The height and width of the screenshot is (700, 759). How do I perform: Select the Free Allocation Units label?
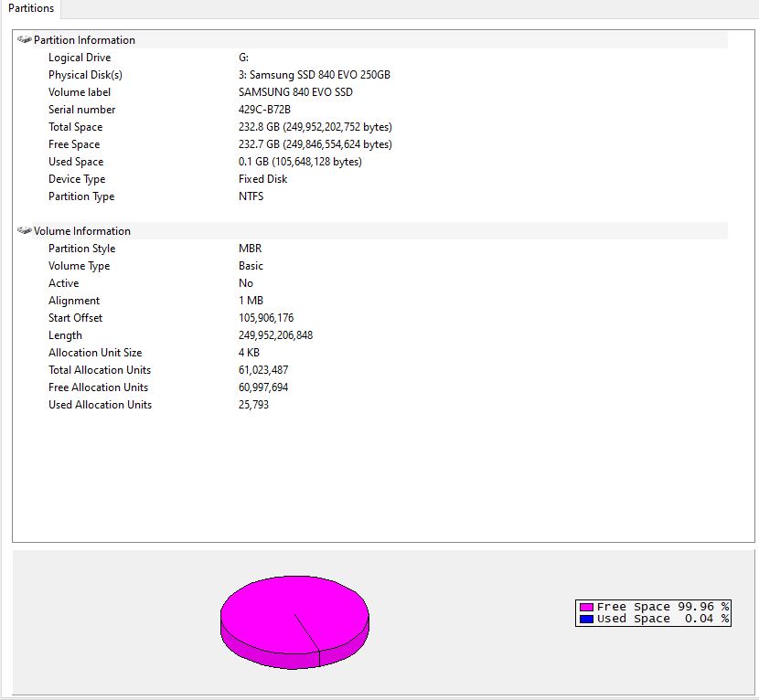[98, 387]
